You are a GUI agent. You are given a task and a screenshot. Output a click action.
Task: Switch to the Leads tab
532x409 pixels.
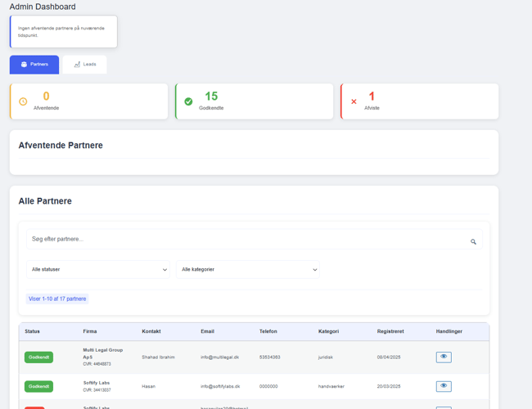click(x=85, y=65)
